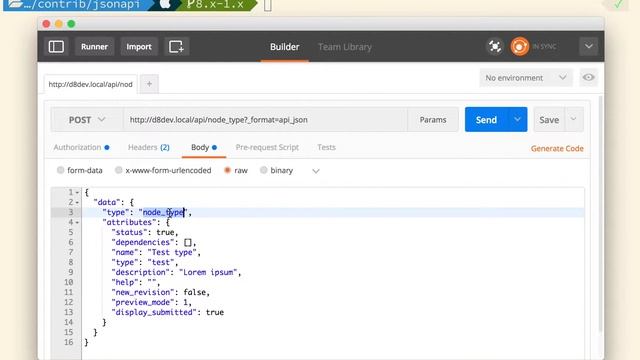Click the "help" line in editor
This screenshot has height=360, width=640.
[136, 282]
